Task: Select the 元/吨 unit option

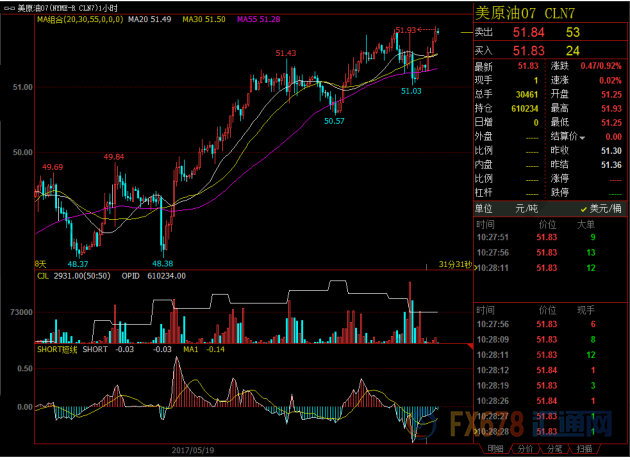Action: tap(526, 209)
